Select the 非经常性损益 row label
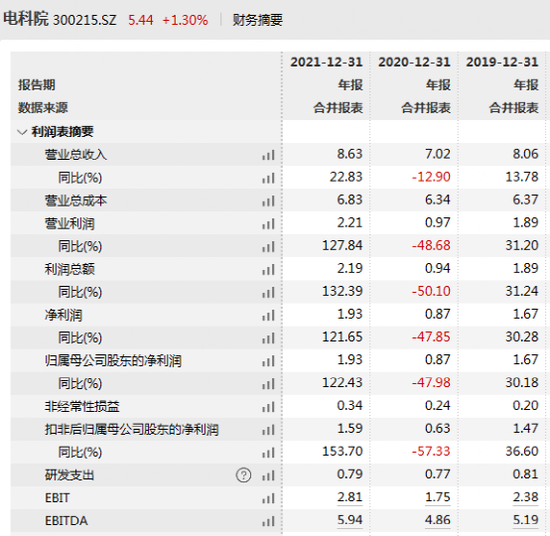 click(x=82, y=407)
